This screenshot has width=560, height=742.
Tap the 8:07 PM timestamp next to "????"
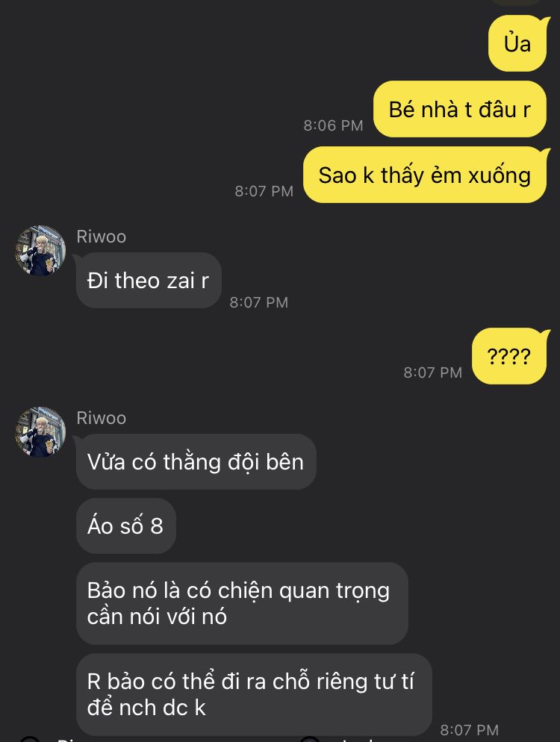[432, 372]
